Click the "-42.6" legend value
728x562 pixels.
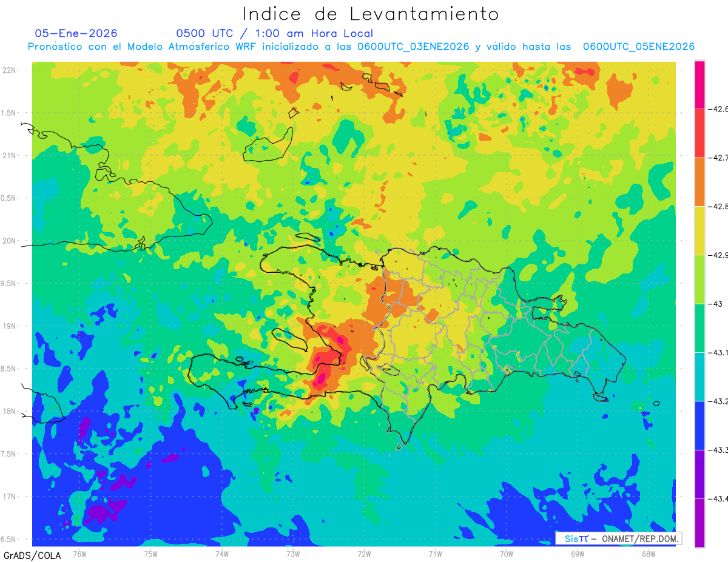coord(717,109)
